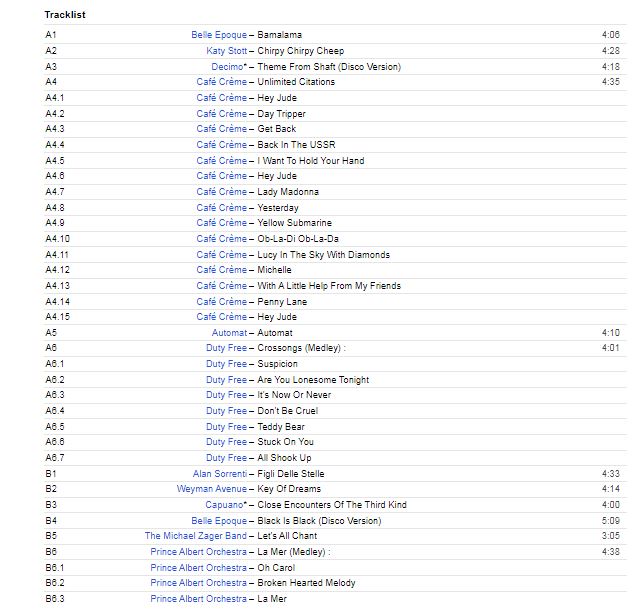Select Prince Albert Orchestra link beside Broken Hearted Melody
This screenshot has width=635, height=613.
198,583
